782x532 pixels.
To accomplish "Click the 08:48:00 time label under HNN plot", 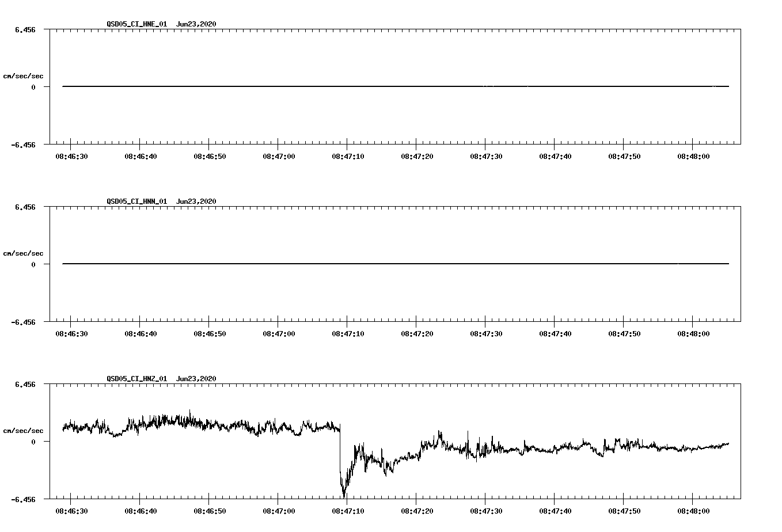I will [693, 334].
